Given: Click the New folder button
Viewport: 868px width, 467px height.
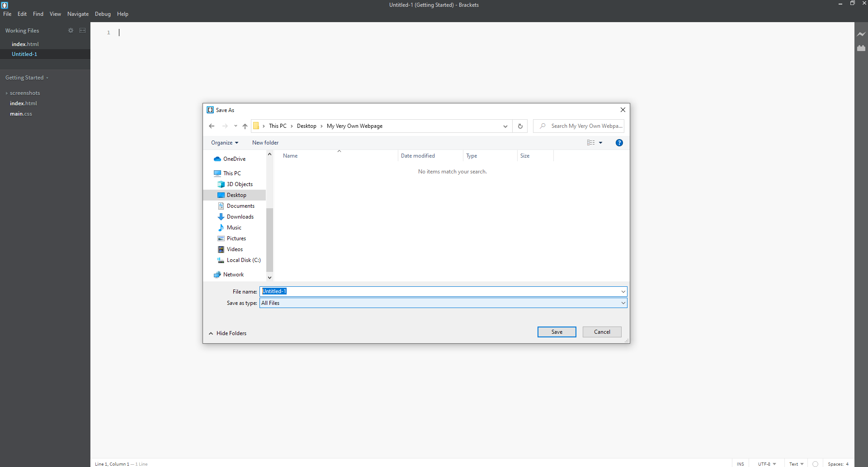Looking at the screenshot, I should [x=265, y=143].
